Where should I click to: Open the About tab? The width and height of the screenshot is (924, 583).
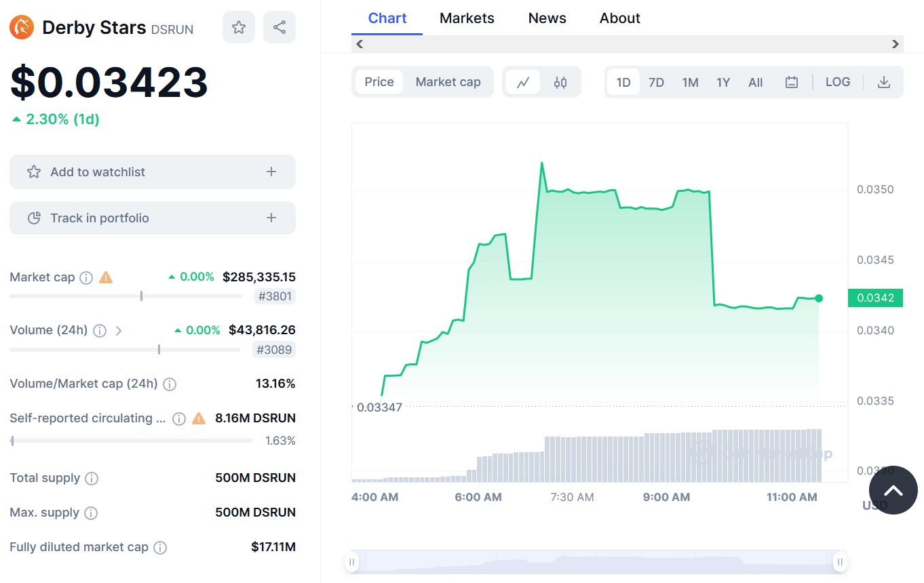[620, 18]
